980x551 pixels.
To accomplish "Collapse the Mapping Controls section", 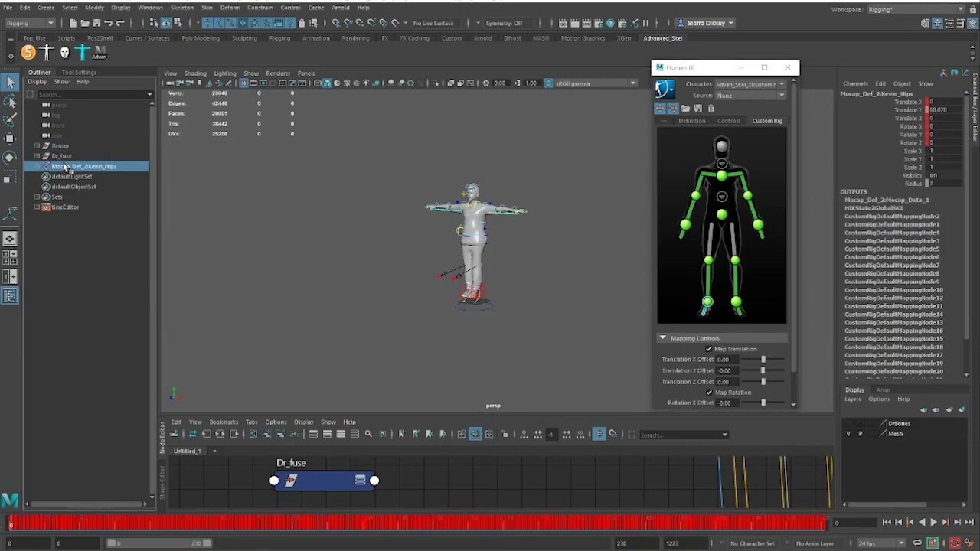I will [x=662, y=337].
